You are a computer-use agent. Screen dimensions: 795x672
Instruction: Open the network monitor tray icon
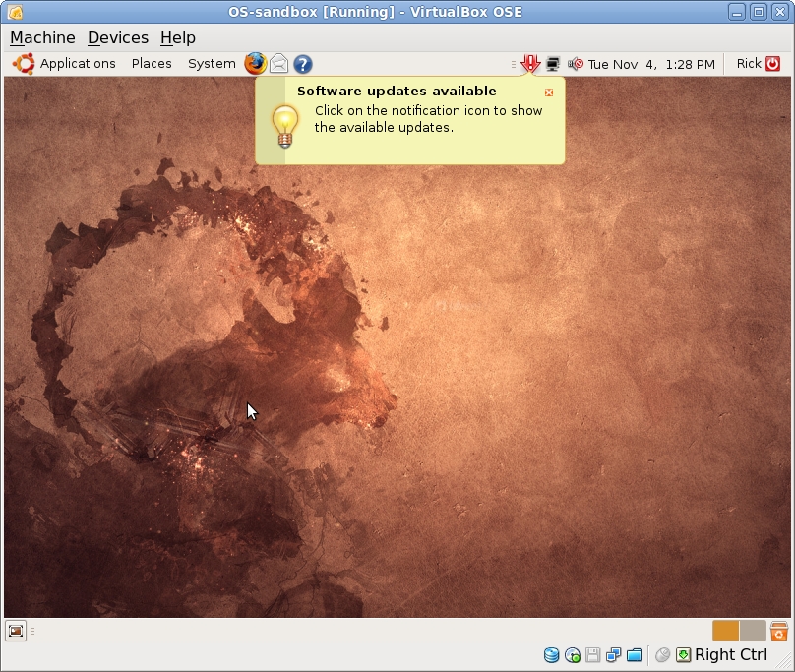click(x=553, y=64)
